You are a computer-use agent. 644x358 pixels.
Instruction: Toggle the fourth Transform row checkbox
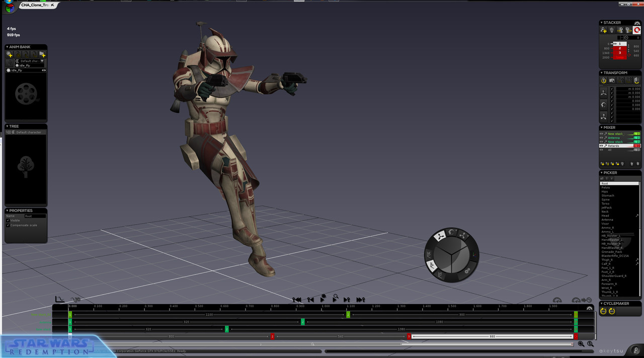click(612, 101)
